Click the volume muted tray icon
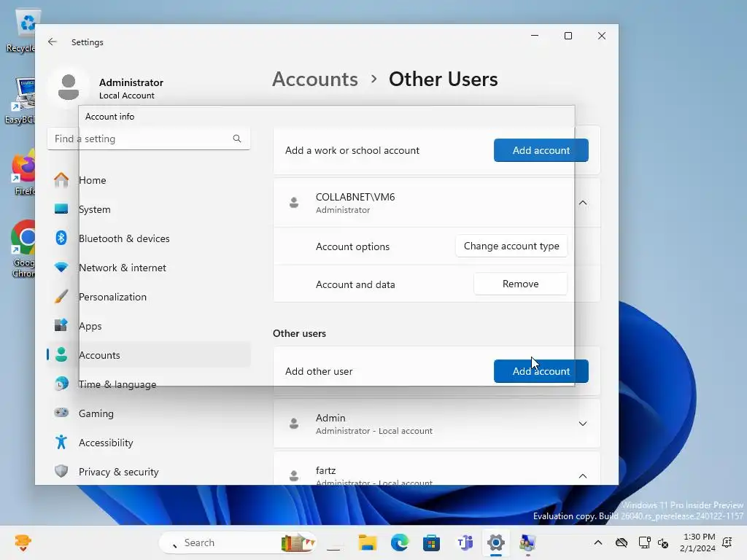747x560 pixels. pyautogui.click(x=662, y=542)
